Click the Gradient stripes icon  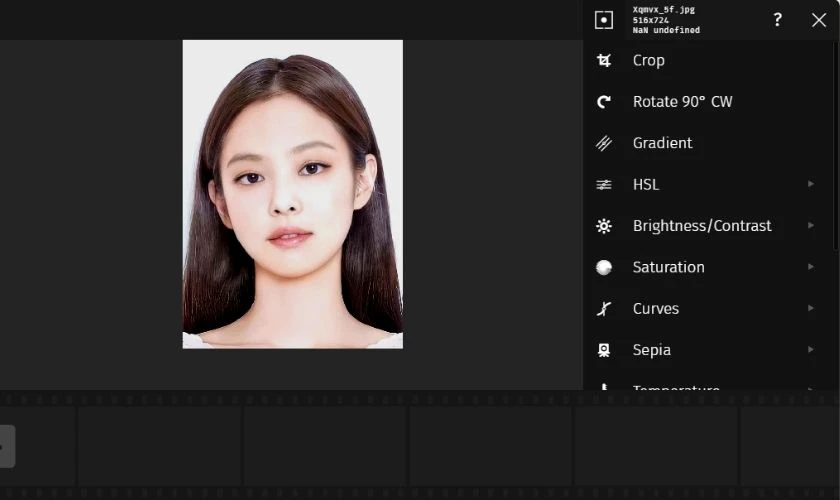(x=604, y=143)
